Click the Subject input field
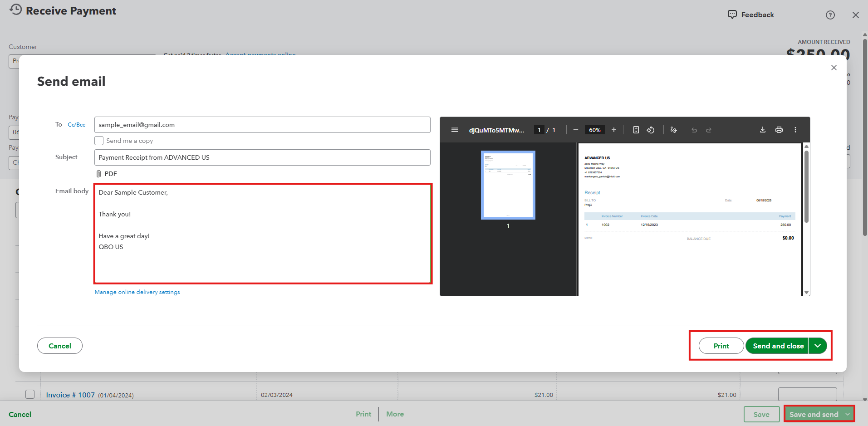This screenshot has width=868, height=426. [262, 157]
